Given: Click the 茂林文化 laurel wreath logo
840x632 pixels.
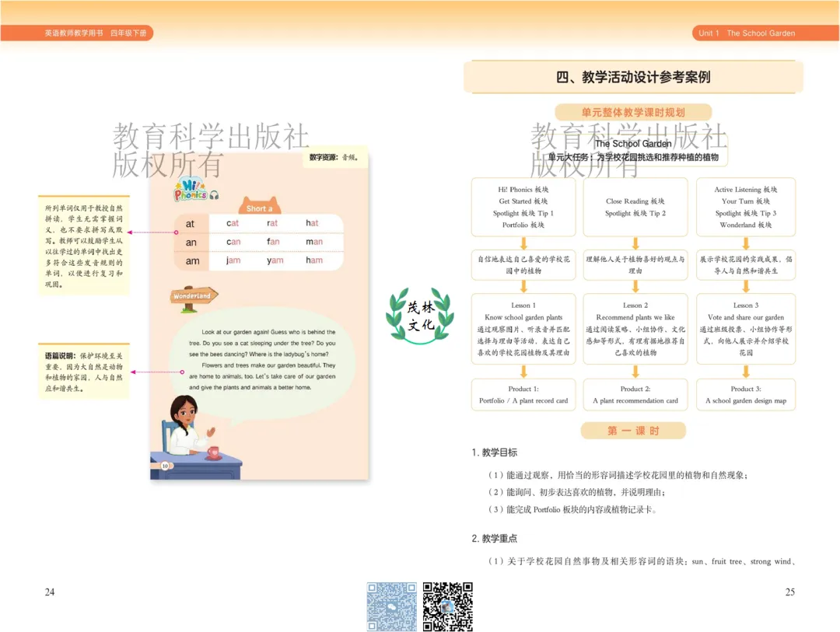Looking at the screenshot, I should [420, 316].
